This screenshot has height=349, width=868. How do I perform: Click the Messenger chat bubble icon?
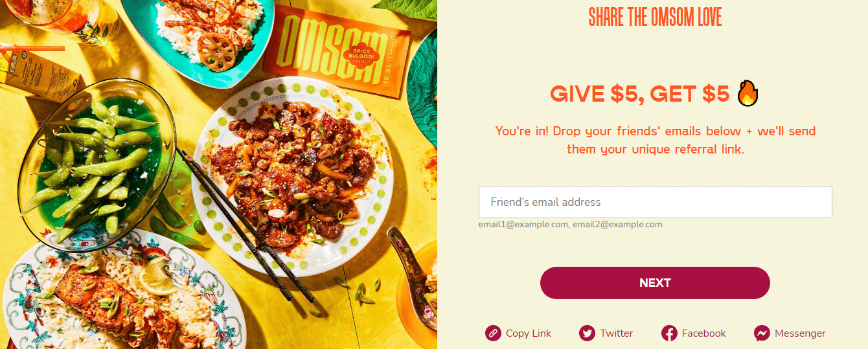tap(762, 333)
